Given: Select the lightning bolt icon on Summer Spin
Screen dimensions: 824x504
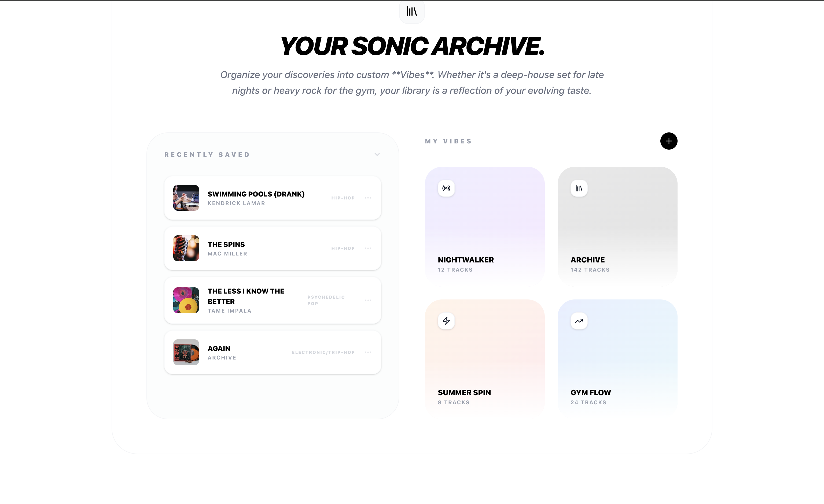Looking at the screenshot, I should click(446, 321).
